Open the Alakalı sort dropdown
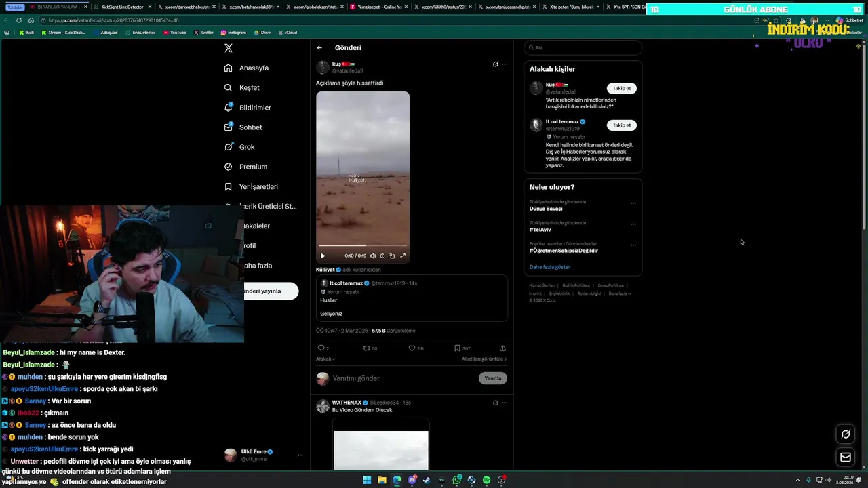Image resolution: width=868 pixels, height=488 pixels. [x=325, y=359]
